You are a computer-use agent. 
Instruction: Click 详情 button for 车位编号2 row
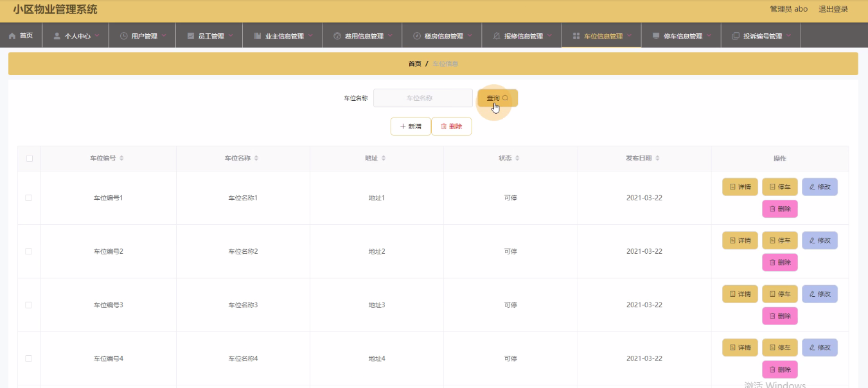[x=740, y=240]
